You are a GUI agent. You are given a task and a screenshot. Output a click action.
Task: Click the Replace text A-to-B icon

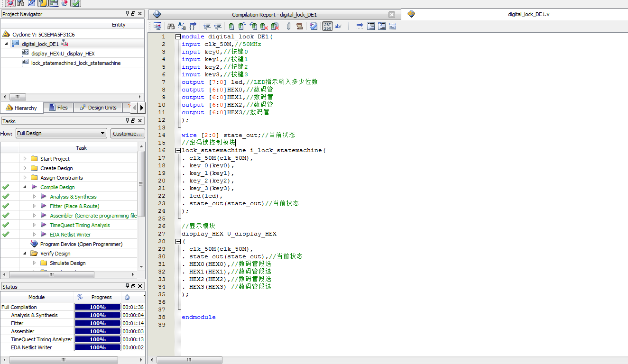tap(182, 27)
